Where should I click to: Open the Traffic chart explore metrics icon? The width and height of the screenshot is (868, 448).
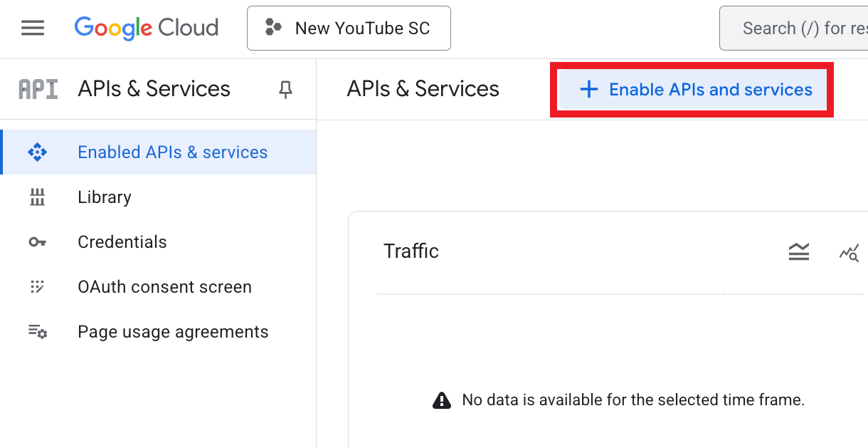pos(849,252)
